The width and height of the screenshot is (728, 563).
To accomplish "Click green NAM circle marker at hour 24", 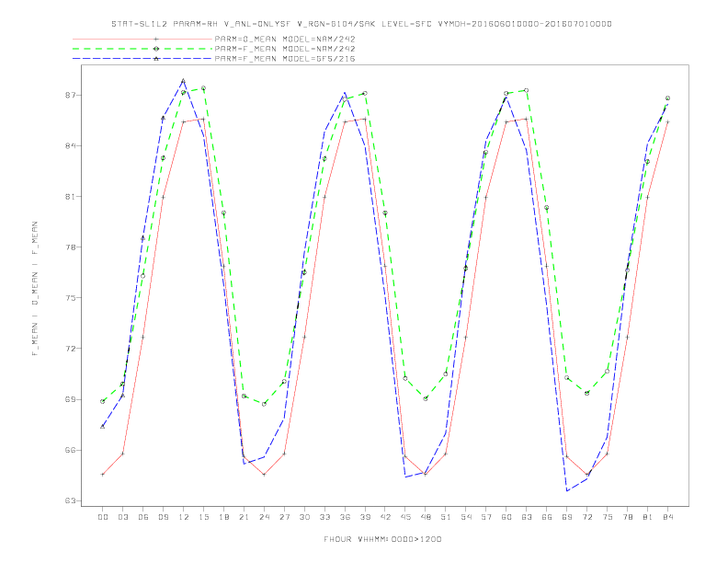I will coord(264,404).
